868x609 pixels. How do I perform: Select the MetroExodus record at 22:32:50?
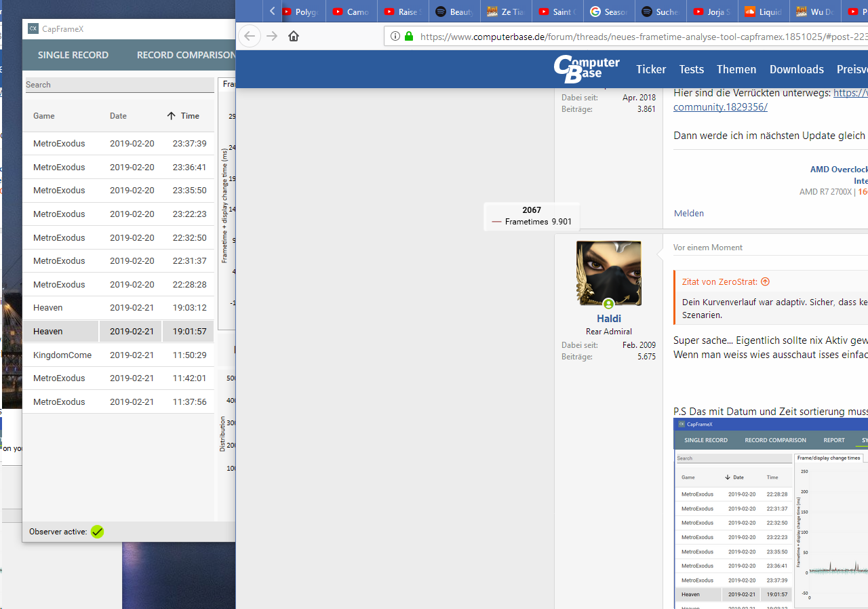119,238
